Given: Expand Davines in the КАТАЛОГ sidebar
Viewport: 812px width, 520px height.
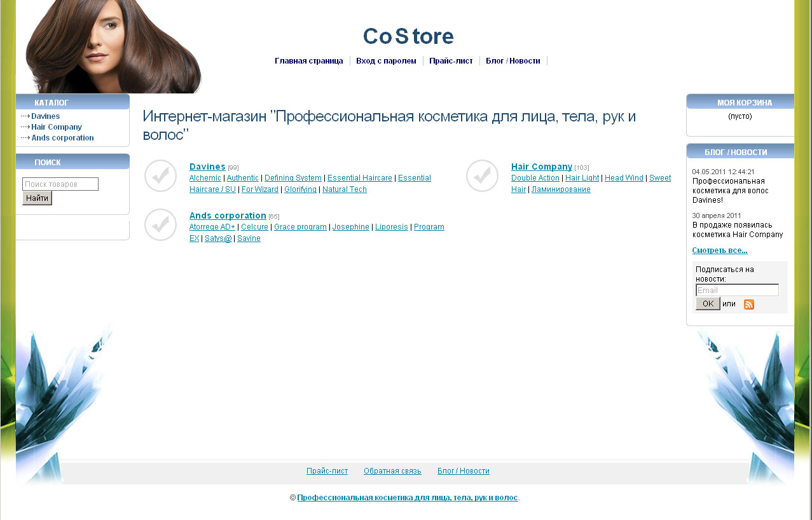Looking at the screenshot, I should pyautogui.click(x=45, y=116).
